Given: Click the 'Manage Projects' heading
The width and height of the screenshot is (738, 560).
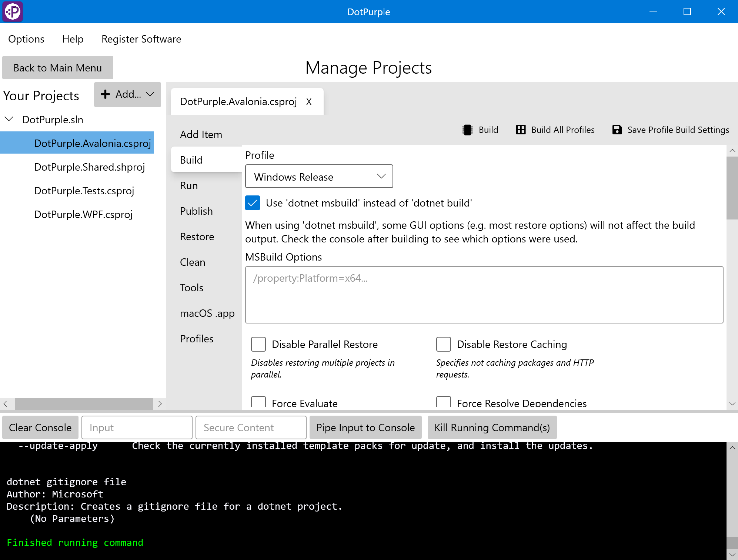Looking at the screenshot, I should click(x=368, y=68).
